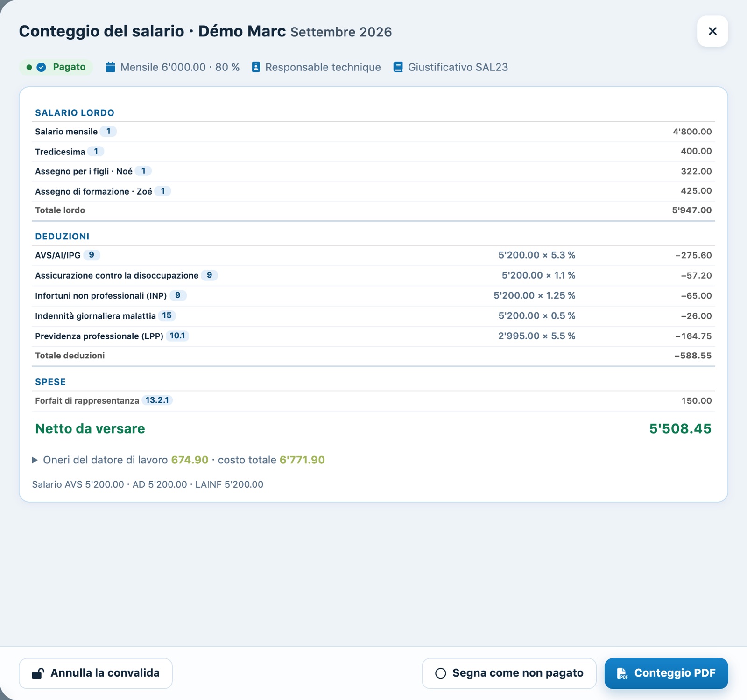747x700 pixels.
Task: Click the calculation 5'200.00 × 5.3 %
Action: tap(537, 255)
